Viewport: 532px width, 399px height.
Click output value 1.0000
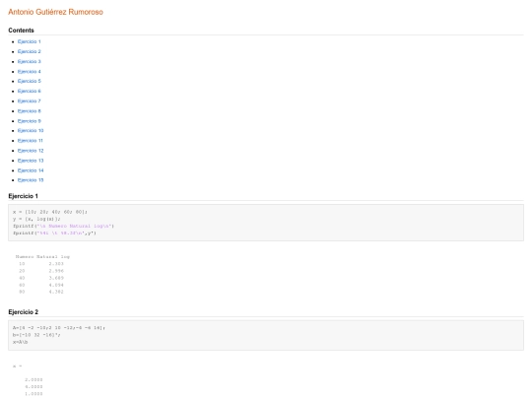click(x=33, y=394)
